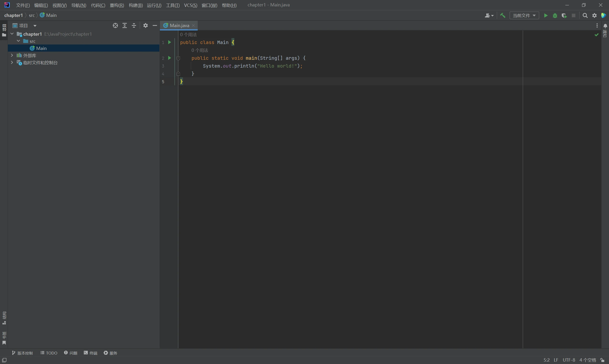Open the 工具(T) menu
Viewport: 609px width, 364px height.
point(173,5)
